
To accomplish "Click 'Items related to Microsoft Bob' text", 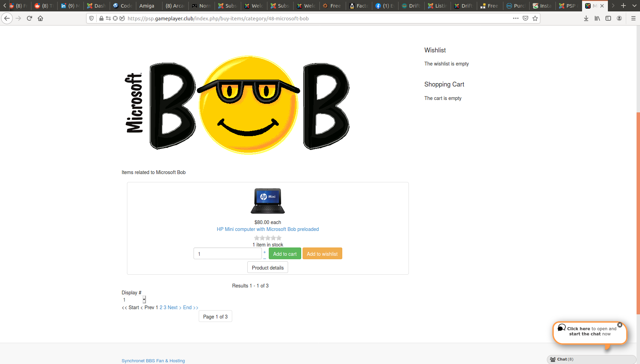I will (x=154, y=172).
